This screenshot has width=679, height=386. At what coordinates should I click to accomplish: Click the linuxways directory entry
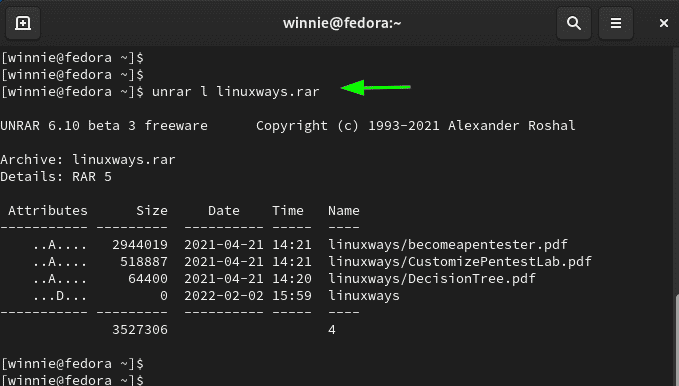pyautogui.click(x=364, y=296)
